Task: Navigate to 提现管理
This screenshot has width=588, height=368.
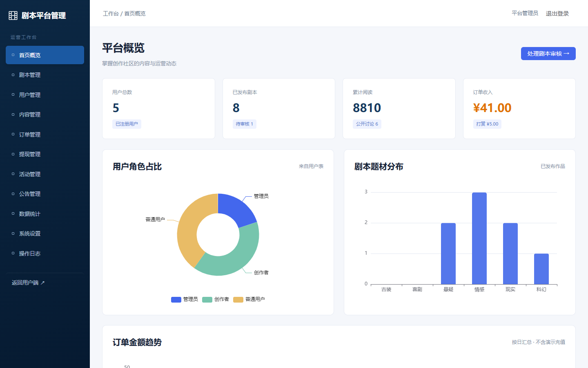Action: coord(45,154)
